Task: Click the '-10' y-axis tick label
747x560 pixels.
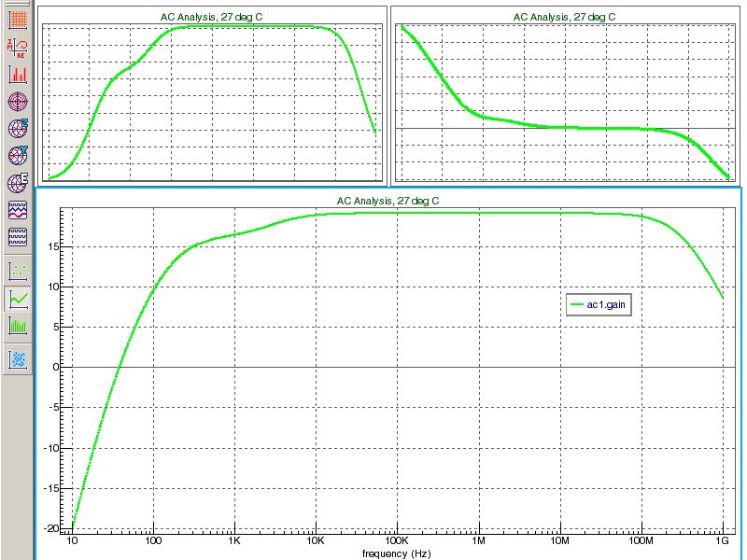Action: (x=51, y=448)
